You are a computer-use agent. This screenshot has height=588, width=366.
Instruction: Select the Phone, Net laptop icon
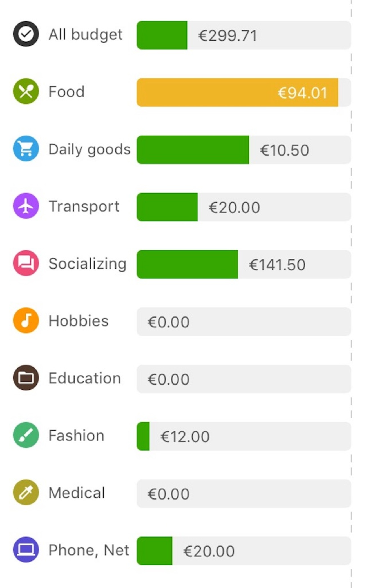(26, 550)
